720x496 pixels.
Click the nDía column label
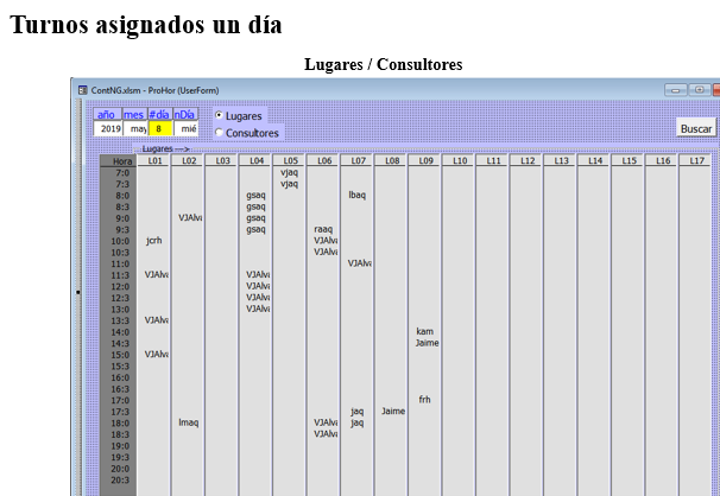pyautogui.click(x=185, y=114)
